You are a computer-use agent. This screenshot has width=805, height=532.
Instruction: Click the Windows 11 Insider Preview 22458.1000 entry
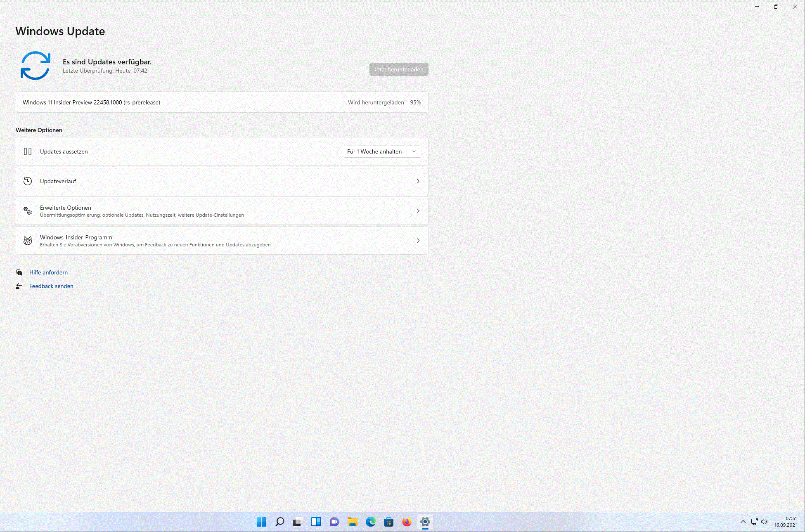coord(222,102)
